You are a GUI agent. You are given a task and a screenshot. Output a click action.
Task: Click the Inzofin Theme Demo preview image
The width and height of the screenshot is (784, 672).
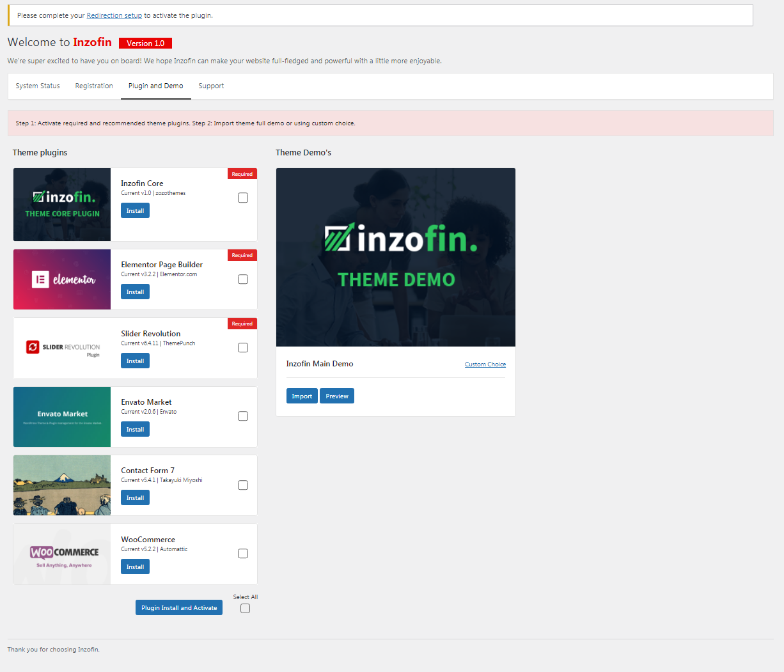click(395, 257)
